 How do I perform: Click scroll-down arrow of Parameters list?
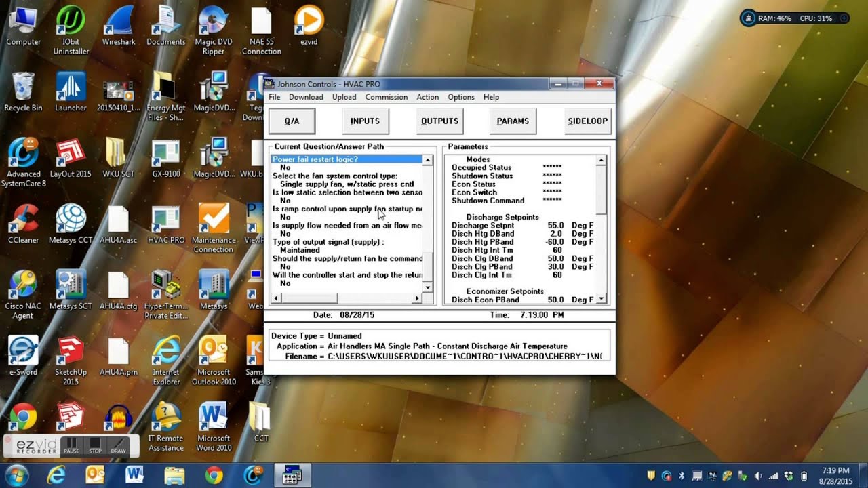tap(601, 299)
